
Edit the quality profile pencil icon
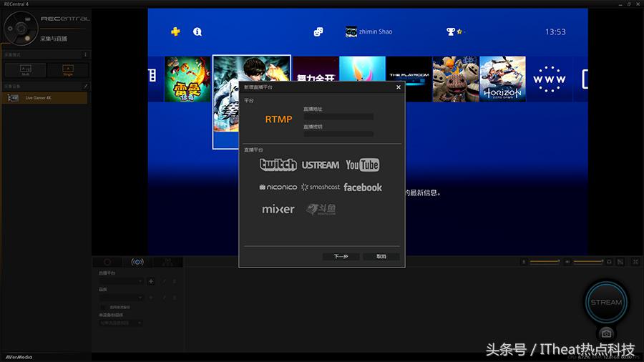(164, 297)
